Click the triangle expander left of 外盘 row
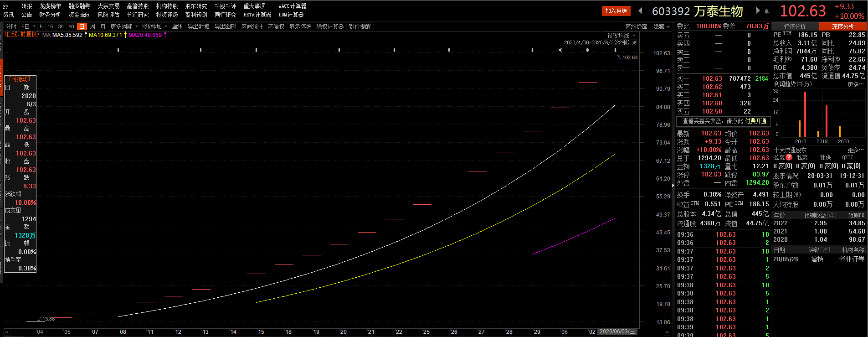 [x=673, y=185]
